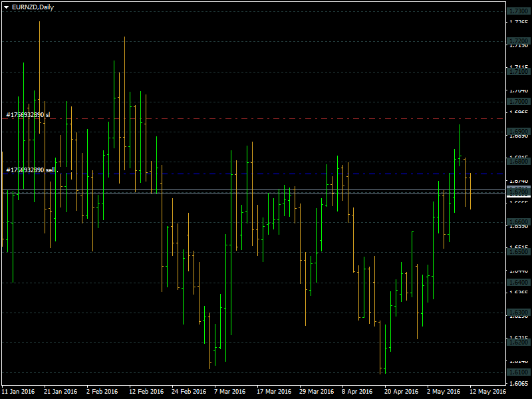This screenshot has width=532, height=399.
Task: Click the 1.6700 current price marker
Action: [x=519, y=192]
